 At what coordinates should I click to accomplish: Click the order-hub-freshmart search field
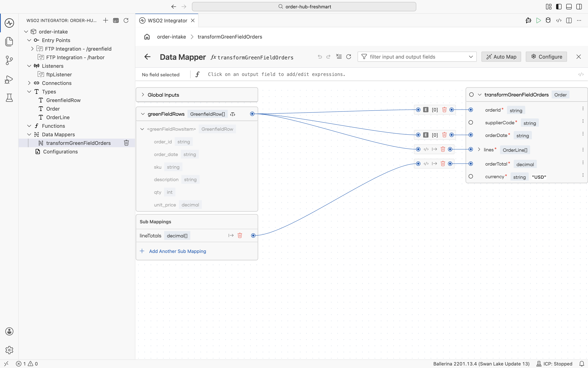pyautogui.click(x=304, y=7)
